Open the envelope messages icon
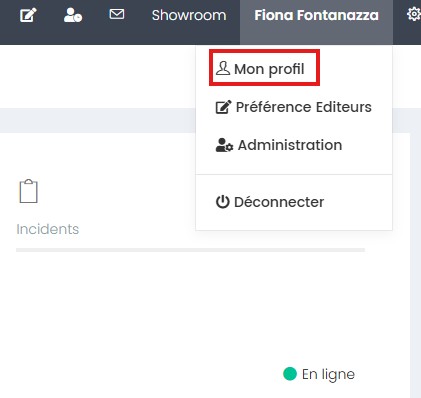The width and height of the screenshot is (421, 398). [117, 14]
